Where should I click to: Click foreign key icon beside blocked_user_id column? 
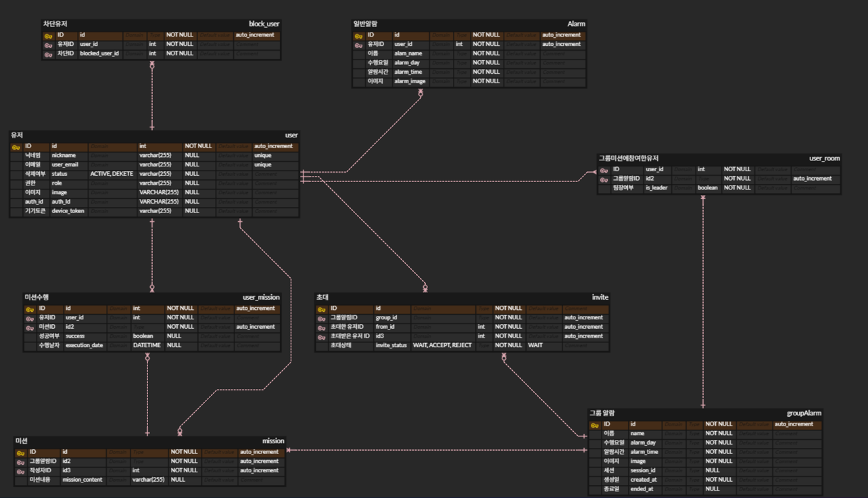coord(48,53)
